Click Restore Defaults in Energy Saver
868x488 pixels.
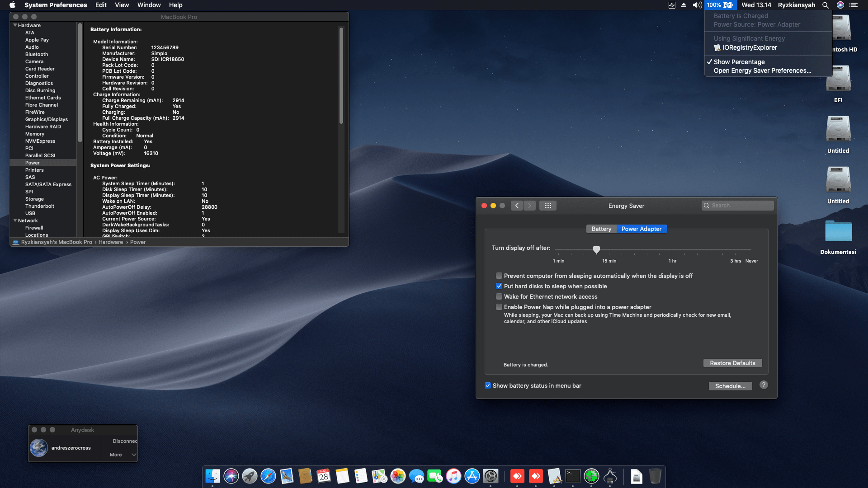732,363
